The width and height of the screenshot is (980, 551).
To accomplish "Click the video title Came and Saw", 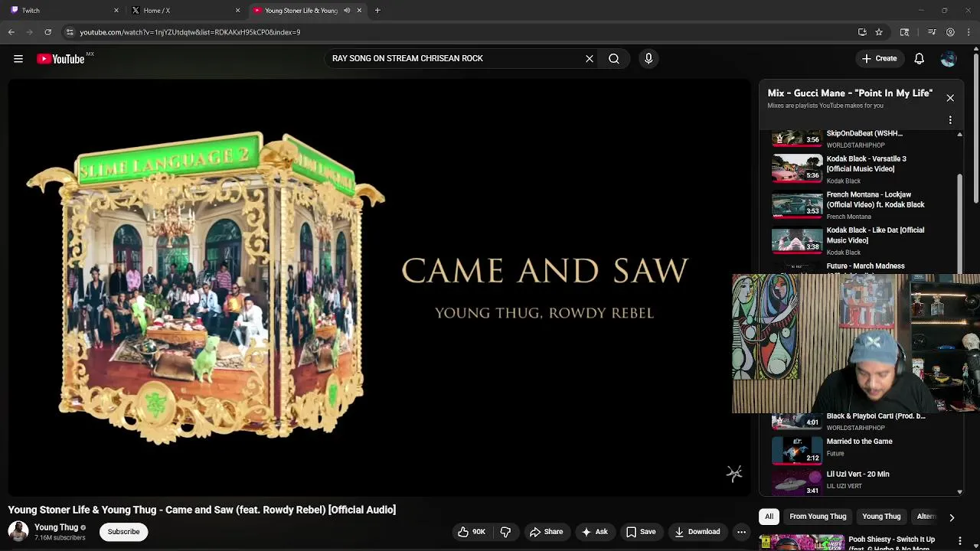I will pyautogui.click(x=202, y=510).
